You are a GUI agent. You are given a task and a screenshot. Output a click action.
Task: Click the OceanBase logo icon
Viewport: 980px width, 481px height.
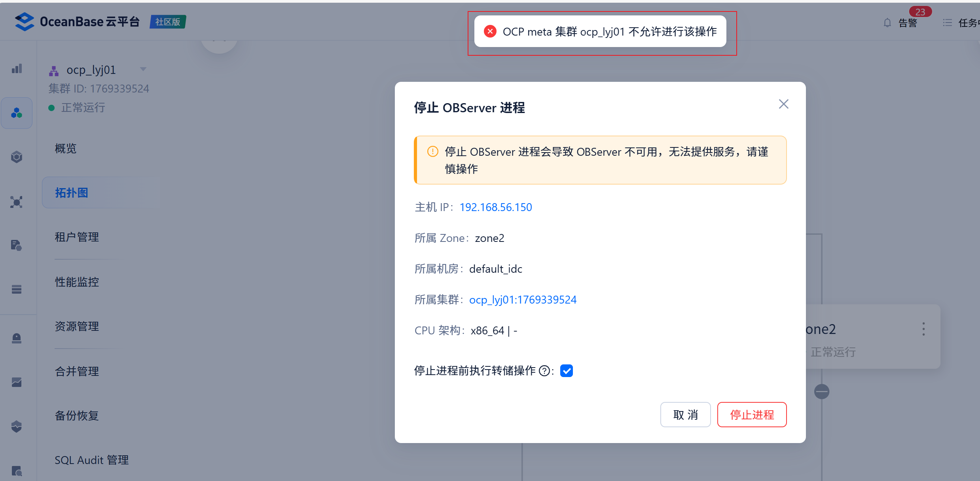pos(25,21)
